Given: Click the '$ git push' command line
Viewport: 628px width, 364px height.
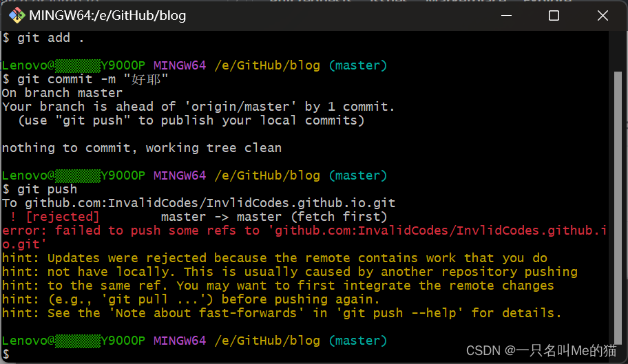Looking at the screenshot, I should 40,189.
